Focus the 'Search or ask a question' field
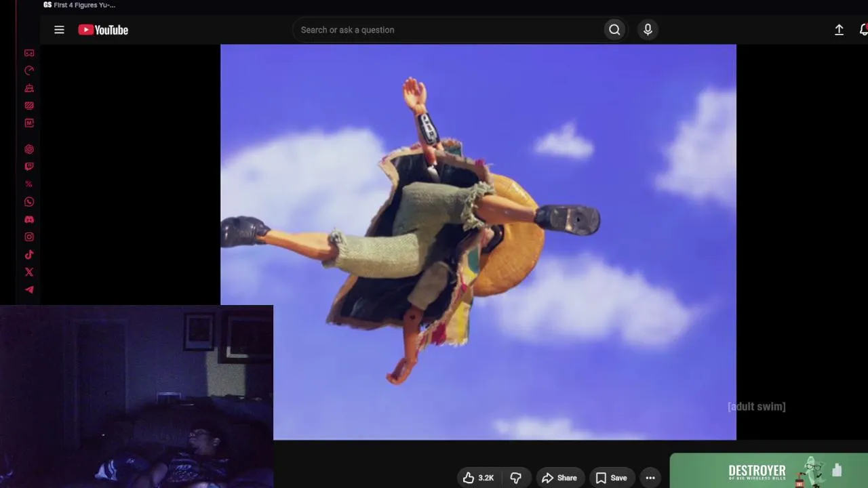 click(x=448, y=30)
